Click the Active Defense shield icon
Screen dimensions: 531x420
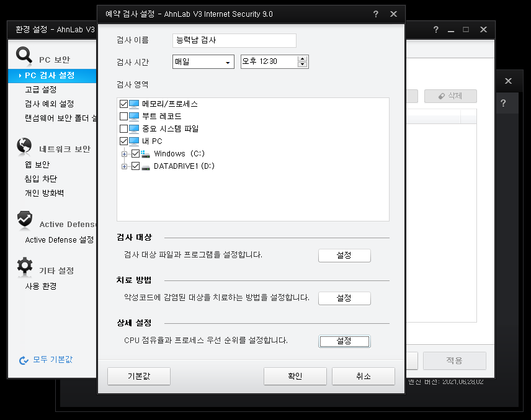[x=25, y=219]
